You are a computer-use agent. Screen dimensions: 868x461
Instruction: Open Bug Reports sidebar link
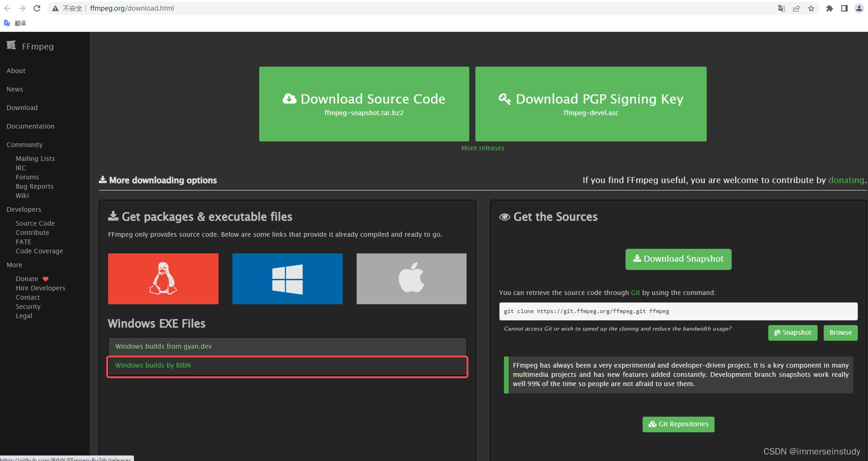tap(35, 186)
